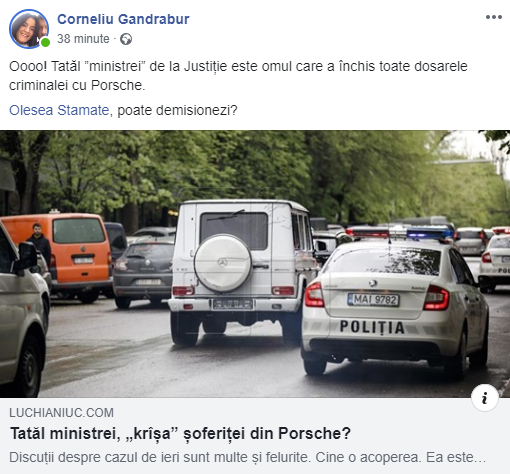The width and height of the screenshot is (510, 474).
Task: Click the POLIȚIA police car in the preview image
Action: [395, 302]
